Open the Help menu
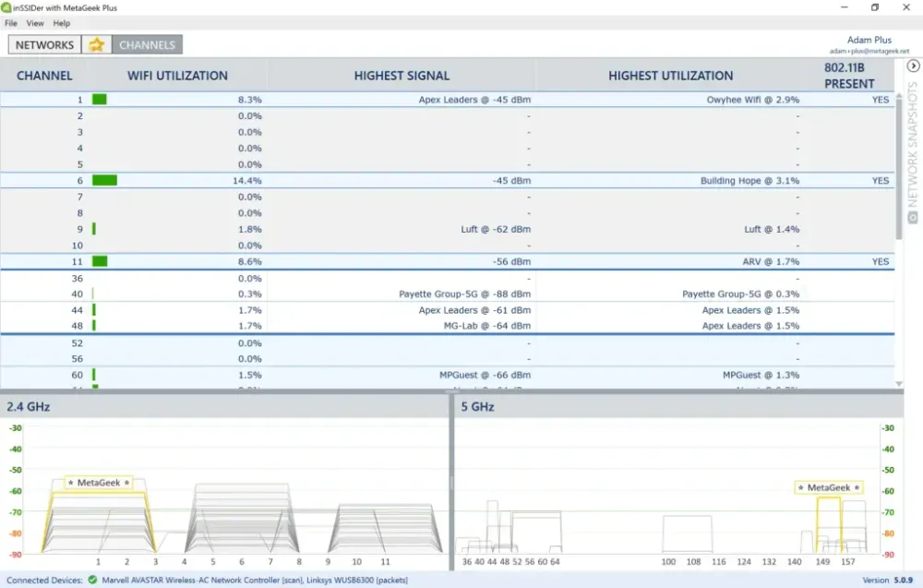Viewport: 923px width, 588px height. 61,23
